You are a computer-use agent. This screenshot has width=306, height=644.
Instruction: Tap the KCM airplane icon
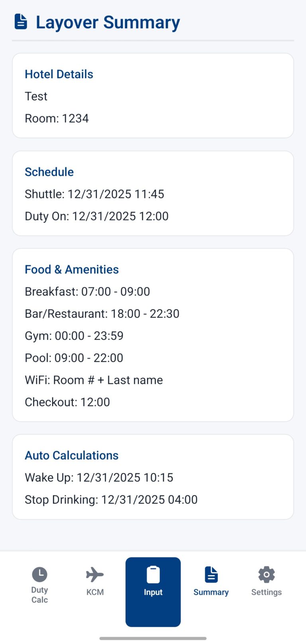(95, 575)
